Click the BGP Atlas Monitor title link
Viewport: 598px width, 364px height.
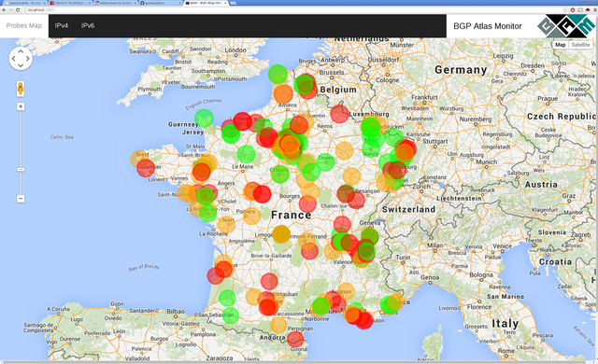488,26
